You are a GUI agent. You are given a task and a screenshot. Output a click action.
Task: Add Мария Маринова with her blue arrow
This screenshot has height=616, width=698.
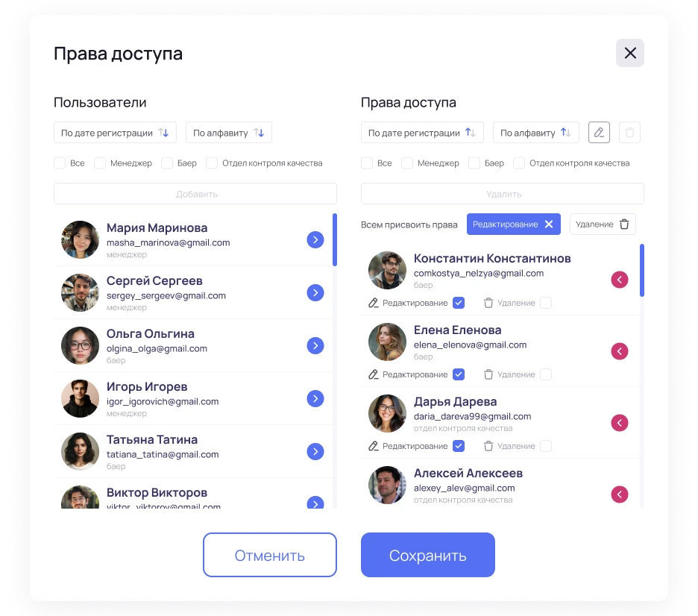[x=315, y=240]
